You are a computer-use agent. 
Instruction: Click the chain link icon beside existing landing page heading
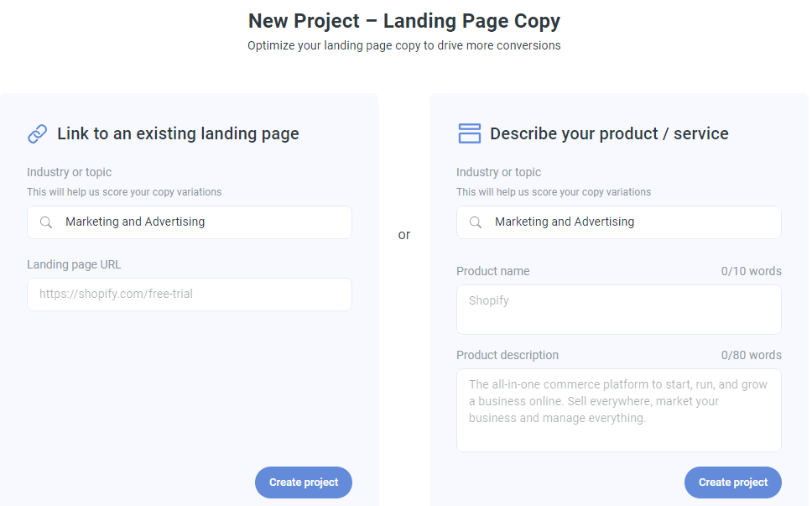click(37, 133)
